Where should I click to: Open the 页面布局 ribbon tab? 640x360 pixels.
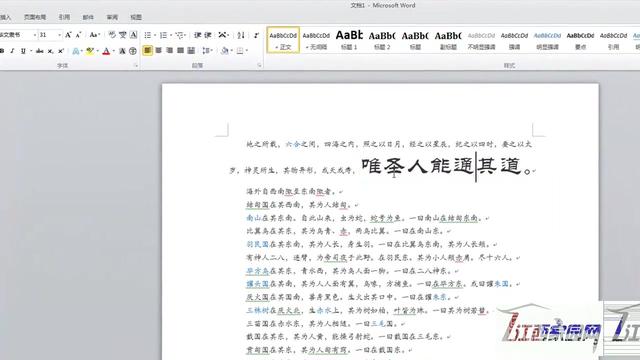click(x=35, y=17)
